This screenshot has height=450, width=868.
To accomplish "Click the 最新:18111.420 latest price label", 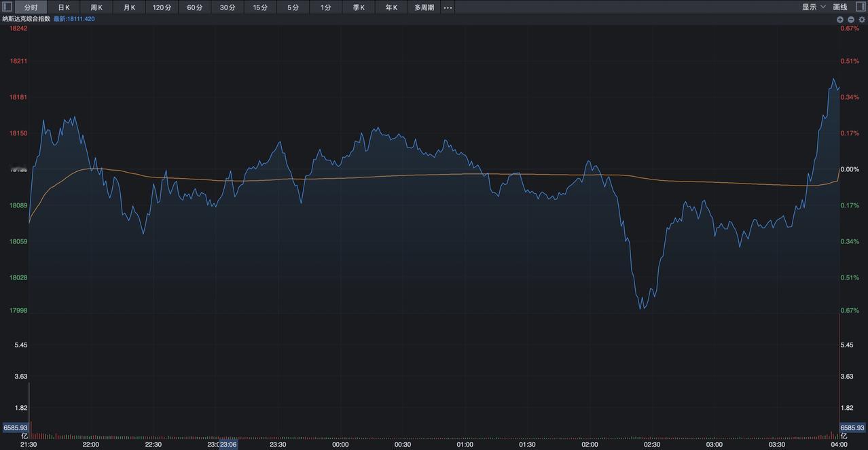I will (x=74, y=19).
